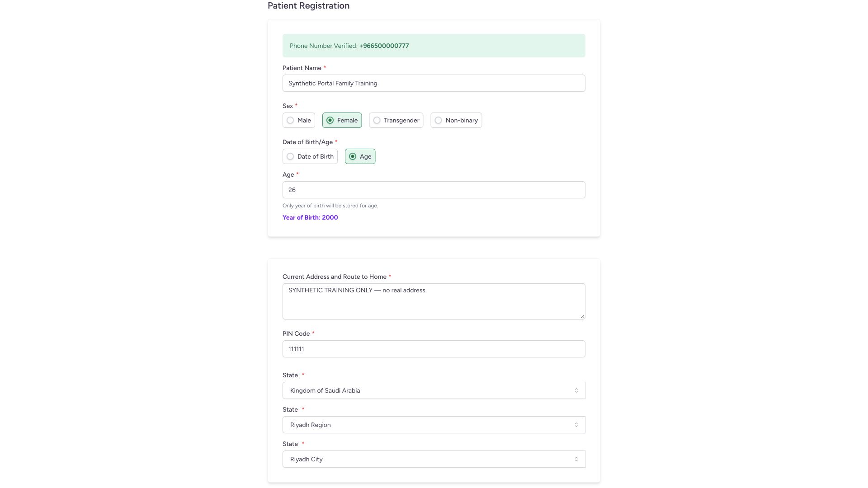The width and height of the screenshot is (868, 488).
Task: Click the current address text area
Action: pos(434,301)
